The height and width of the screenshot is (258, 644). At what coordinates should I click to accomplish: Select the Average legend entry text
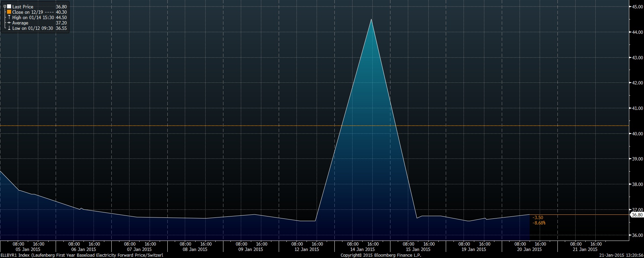click(20, 23)
